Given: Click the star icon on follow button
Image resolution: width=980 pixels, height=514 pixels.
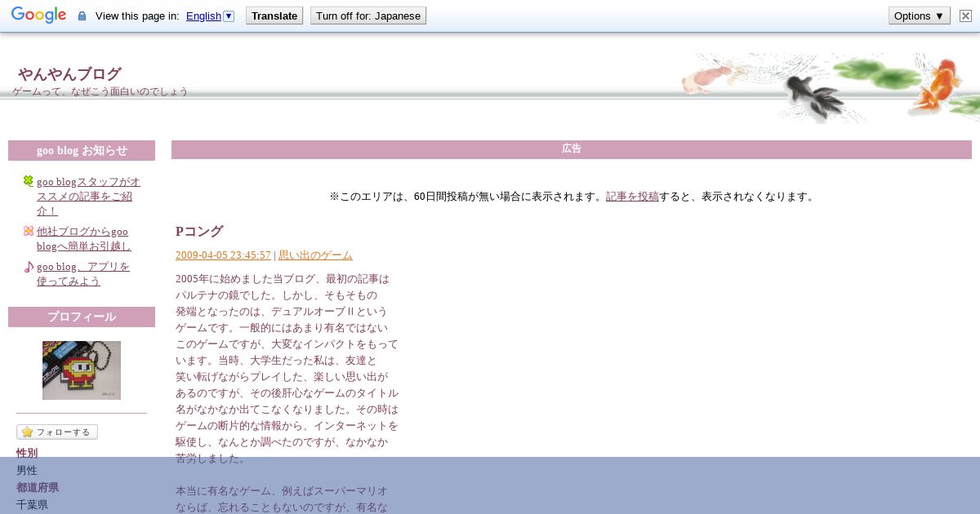Looking at the screenshot, I should 27,432.
